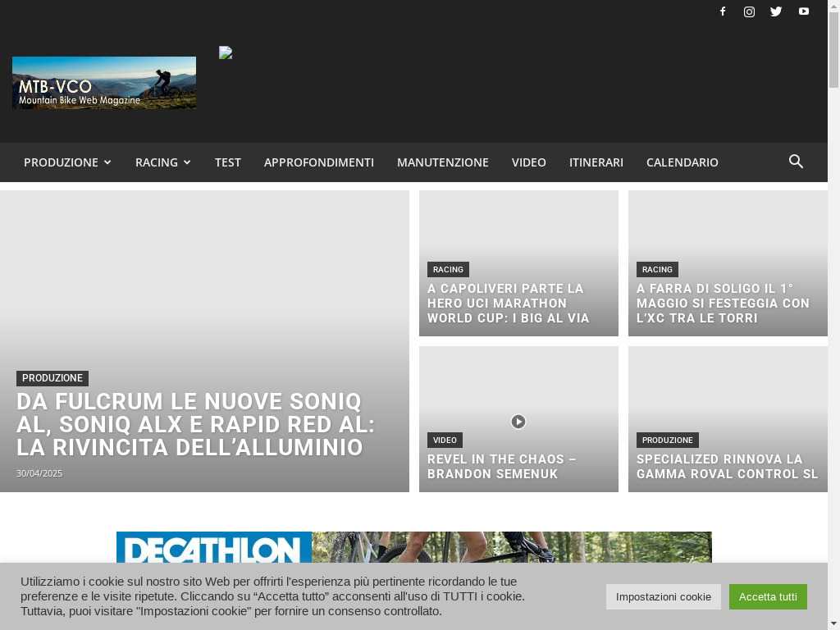Open the Facebook social icon
Screen dimensions: 840x630
pos(722,11)
